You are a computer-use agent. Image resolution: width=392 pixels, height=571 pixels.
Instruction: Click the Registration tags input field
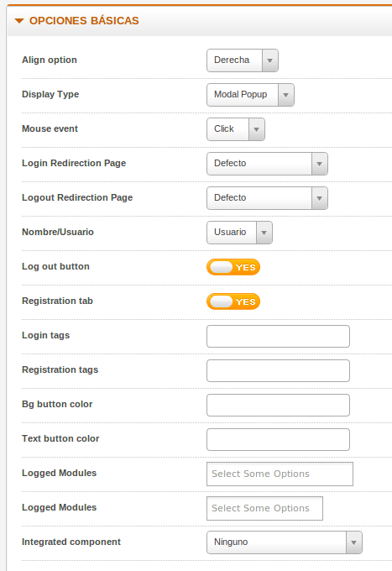pos(278,370)
